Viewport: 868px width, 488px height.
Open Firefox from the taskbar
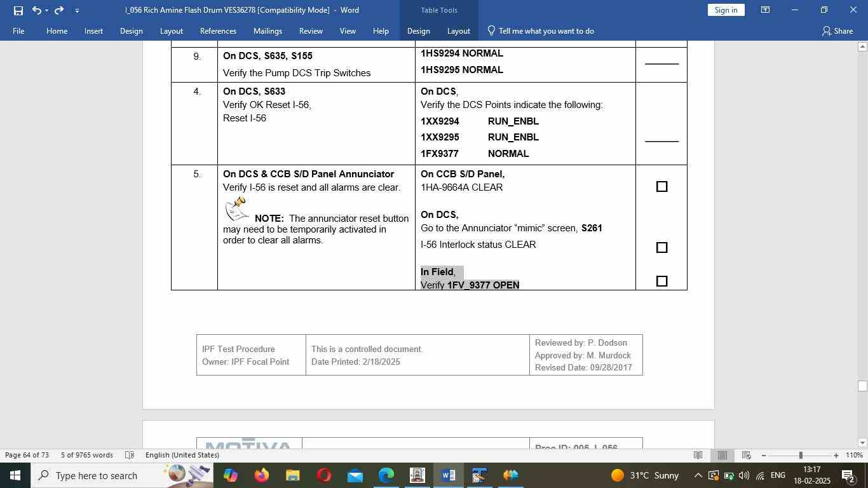[x=261, y=475]
